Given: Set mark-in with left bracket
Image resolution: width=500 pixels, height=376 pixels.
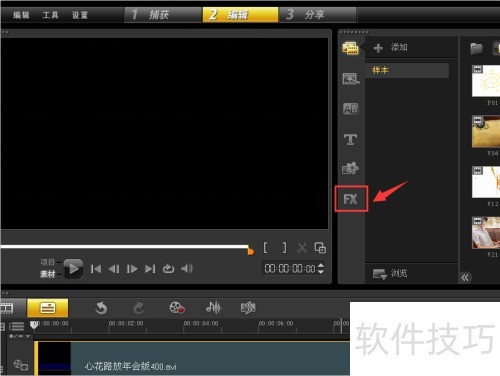Looking at the screenshot, I should coord(265,248).
